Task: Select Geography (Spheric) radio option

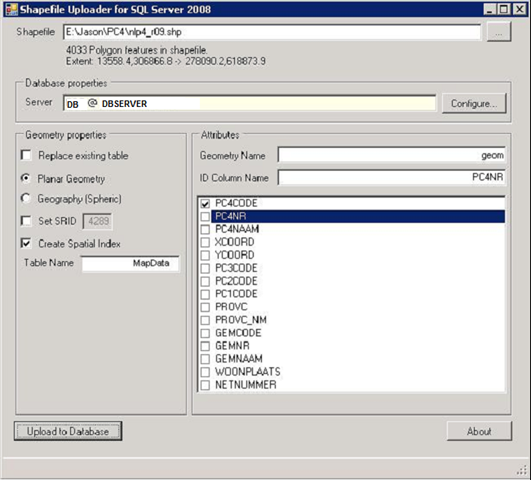Action: [x=26, y=198]
